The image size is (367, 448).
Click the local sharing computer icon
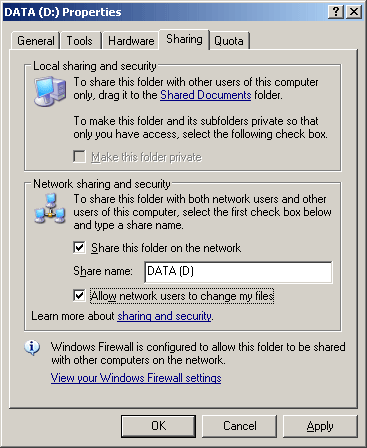tap(50, 91)
